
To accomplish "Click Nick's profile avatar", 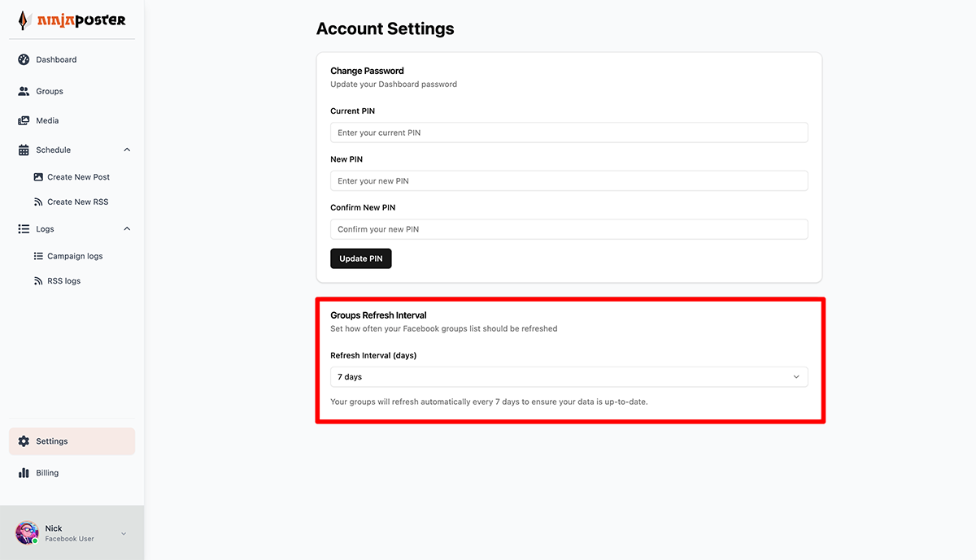I will tap(27, 532).
